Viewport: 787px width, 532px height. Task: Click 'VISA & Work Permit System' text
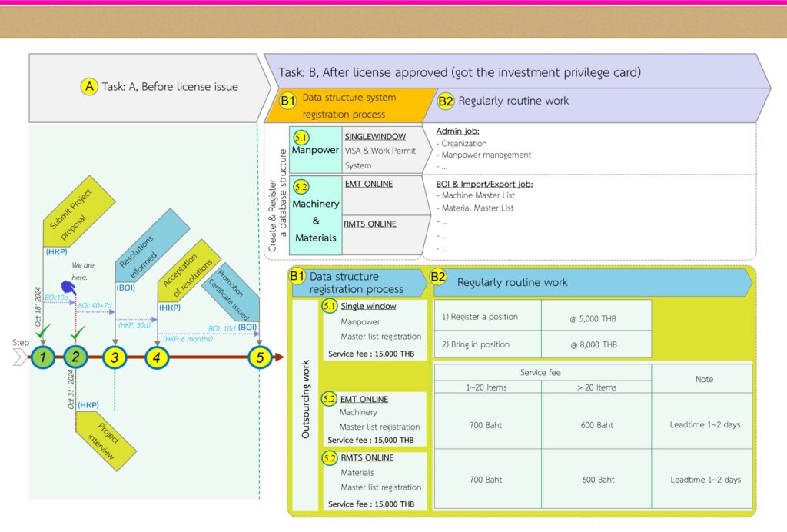click(380, 158)
